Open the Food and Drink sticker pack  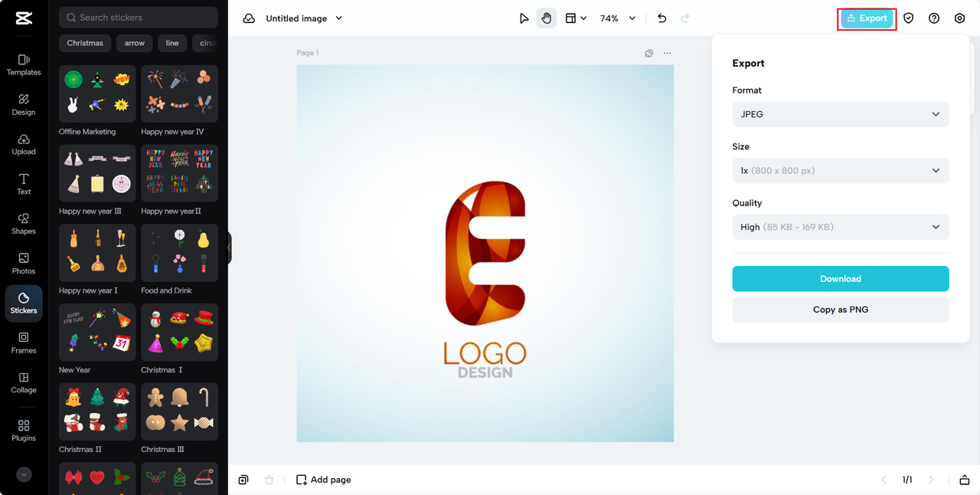(x=179, y=253)
